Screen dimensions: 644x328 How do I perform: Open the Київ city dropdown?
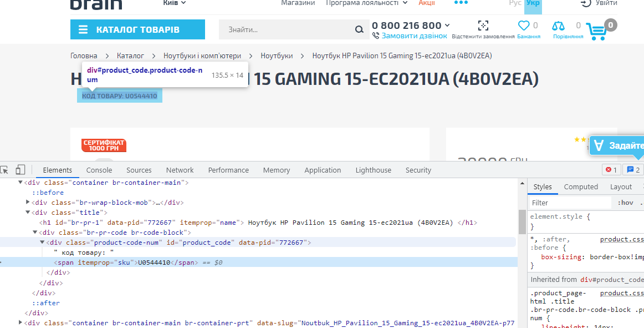pyautogui.click(x=175, y=3)
